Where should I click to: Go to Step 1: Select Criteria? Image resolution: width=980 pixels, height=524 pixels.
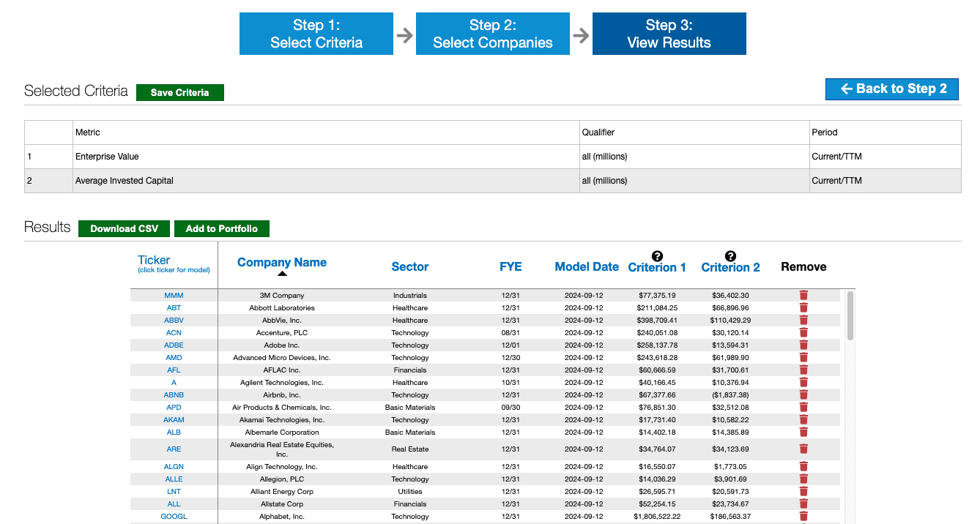point(316,34)
